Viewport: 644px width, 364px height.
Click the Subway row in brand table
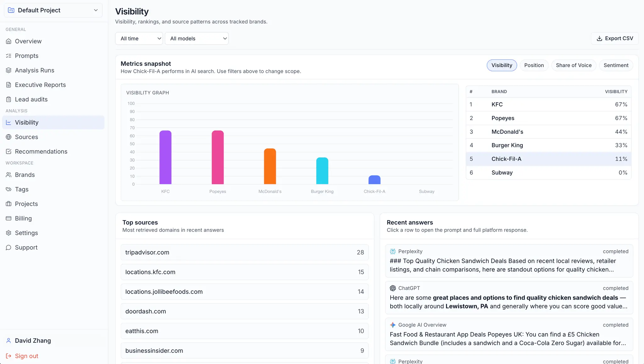[x=548, y=173]
